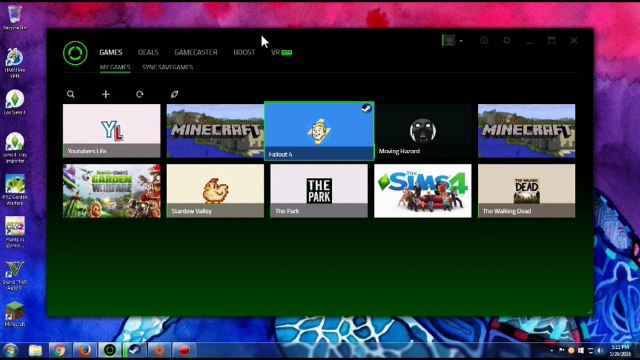Click the user avatar in the Cortex header
This screenshot has height=360, width=640.
coord(449,40)
